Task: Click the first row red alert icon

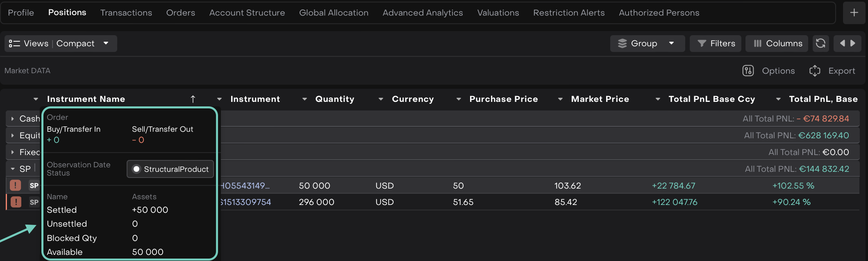Action: (16, 185)
